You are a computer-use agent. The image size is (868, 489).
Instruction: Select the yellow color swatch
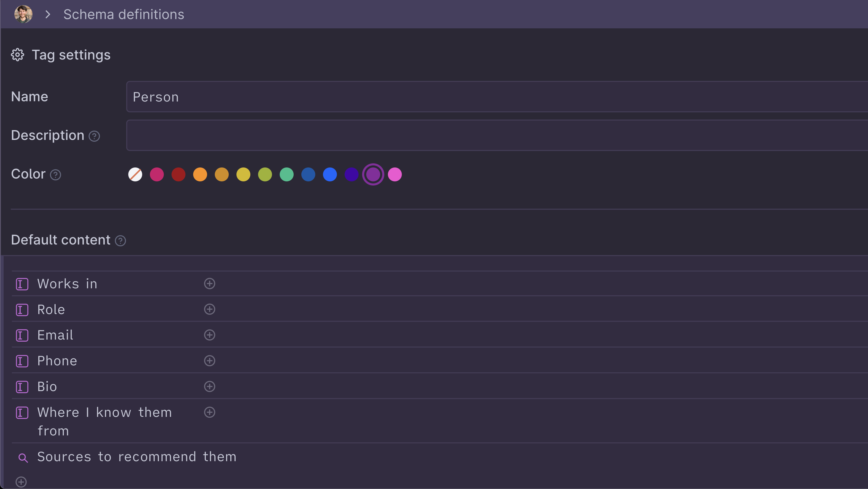click(x=243, y=175)
